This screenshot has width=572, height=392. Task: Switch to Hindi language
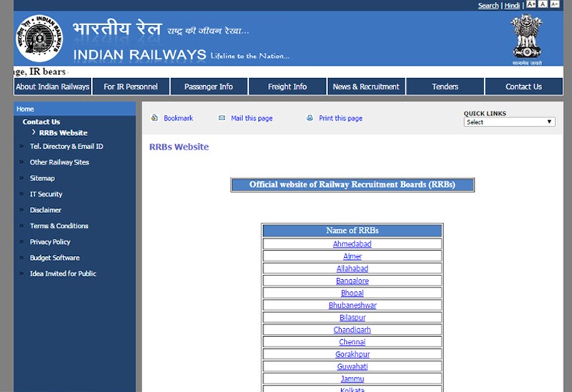[x=512, y=6]
